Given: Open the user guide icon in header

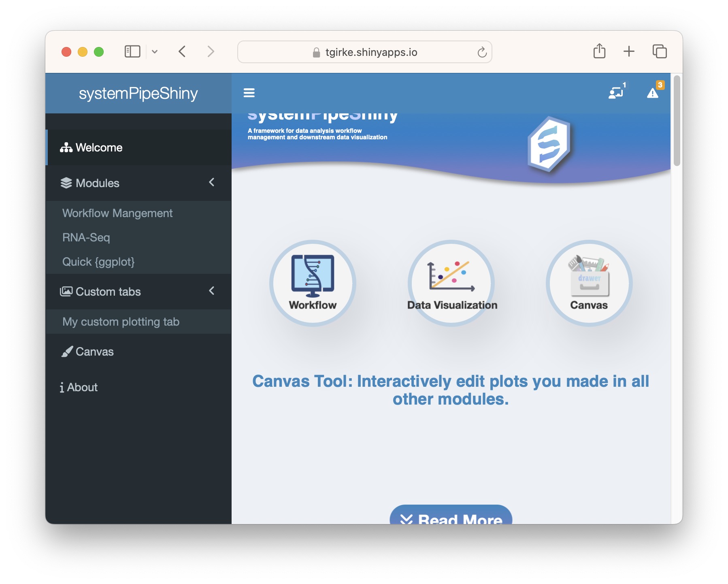Looking at the screenshot, I should 616,93.
